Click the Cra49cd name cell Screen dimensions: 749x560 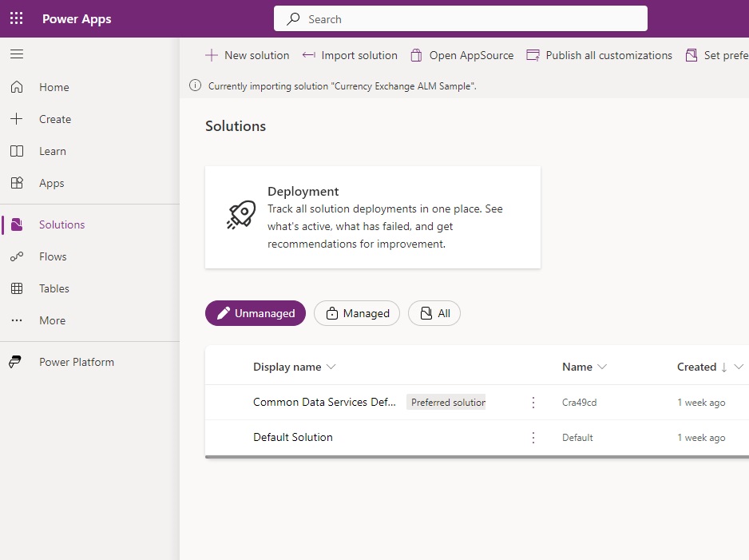579,403
